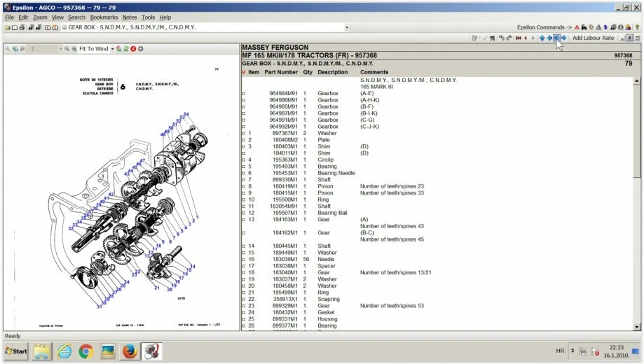The image size is (644, 364).
Task: Open the File menu
Action: coord(9,17)
